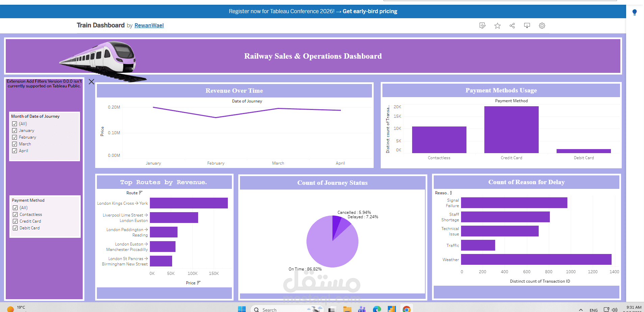The height and width of the screenshot is (312, 644).
Task: Share the Train Dashboard
Action: tap(512, 26)
